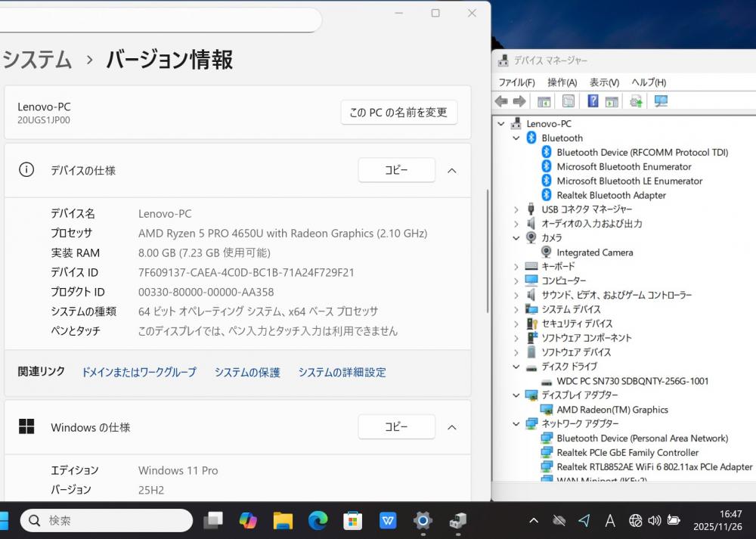Click the Update driver toolbar icon
Screen dimensions: 756x539
click(x=637, y=101)
